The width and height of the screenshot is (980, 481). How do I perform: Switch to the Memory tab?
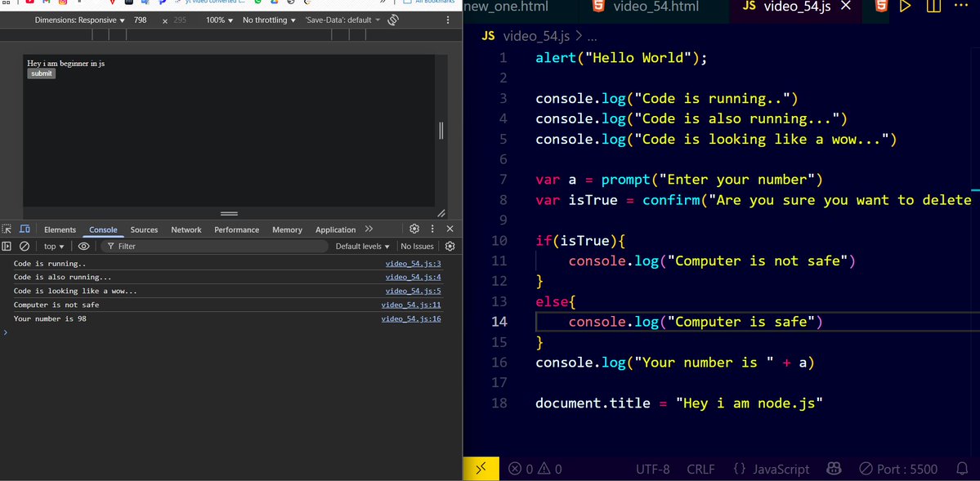288,229
